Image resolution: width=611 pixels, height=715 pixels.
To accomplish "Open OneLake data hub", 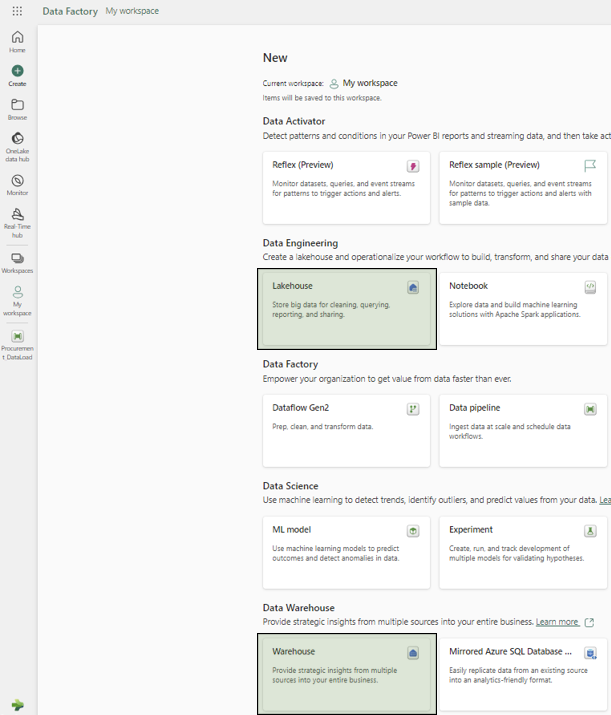I will (17, 147).
